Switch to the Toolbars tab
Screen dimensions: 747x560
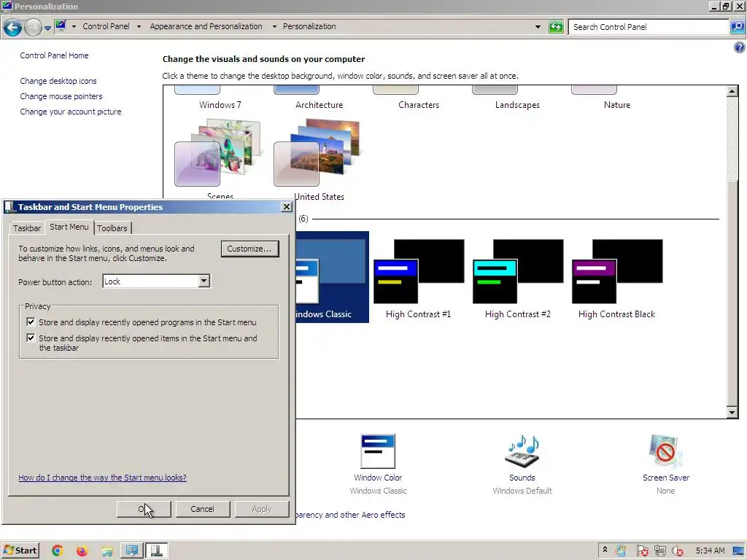pos(112,228)
